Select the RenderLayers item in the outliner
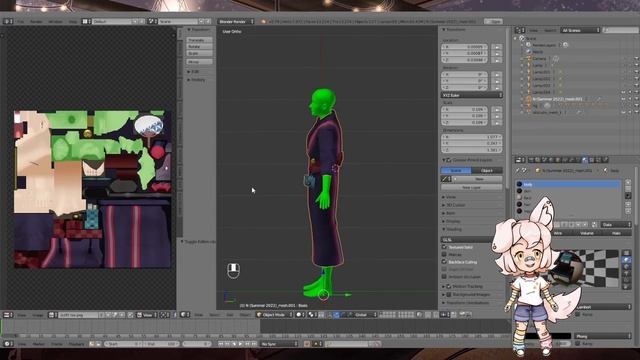 coord(544,45)
